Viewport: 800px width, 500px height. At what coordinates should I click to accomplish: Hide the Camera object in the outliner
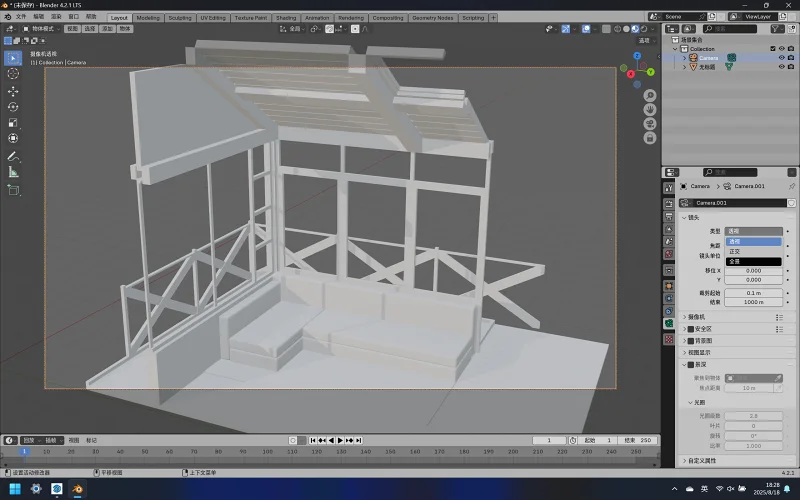pos(781,58)
